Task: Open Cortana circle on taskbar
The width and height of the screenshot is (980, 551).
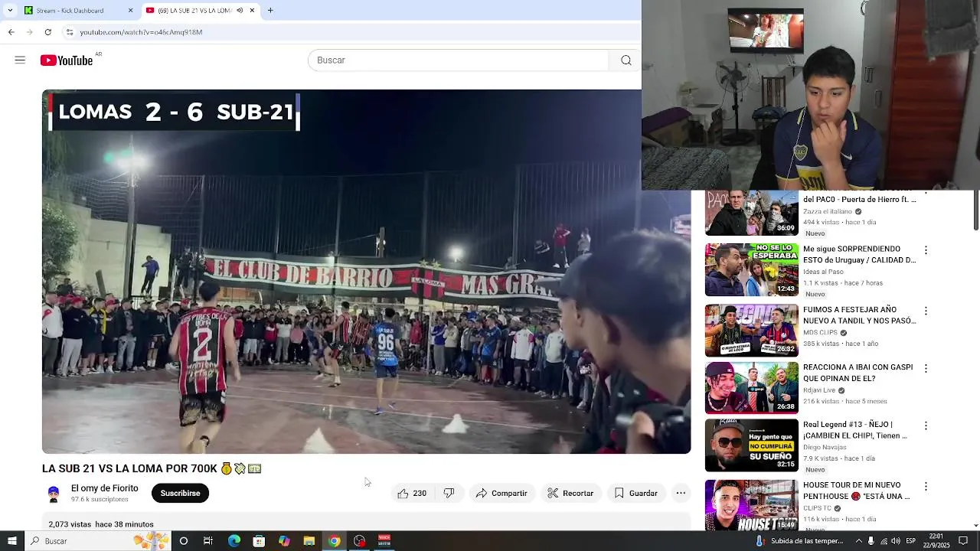Action: [184, 541]
